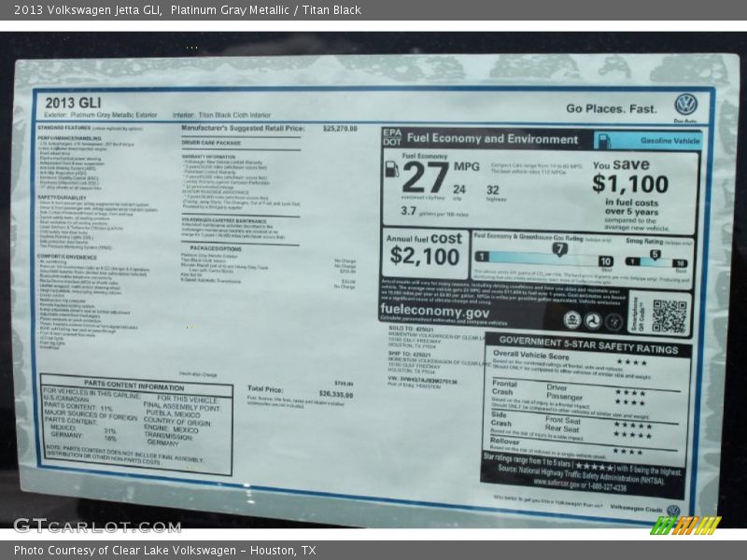Click 'Smog Rating' label

pos(644,241)
